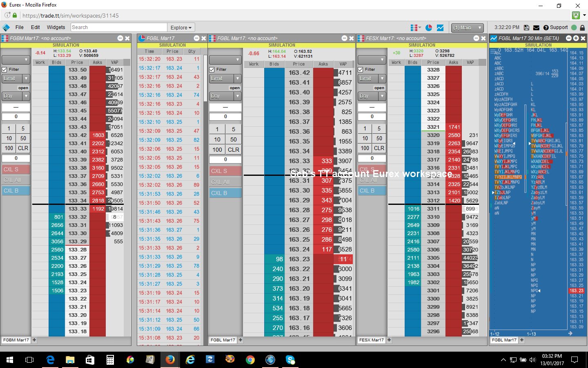Open the MD Trader widget icon in toolbar
Viewport: 588px width, 368px height.
[x=415, y=27]
